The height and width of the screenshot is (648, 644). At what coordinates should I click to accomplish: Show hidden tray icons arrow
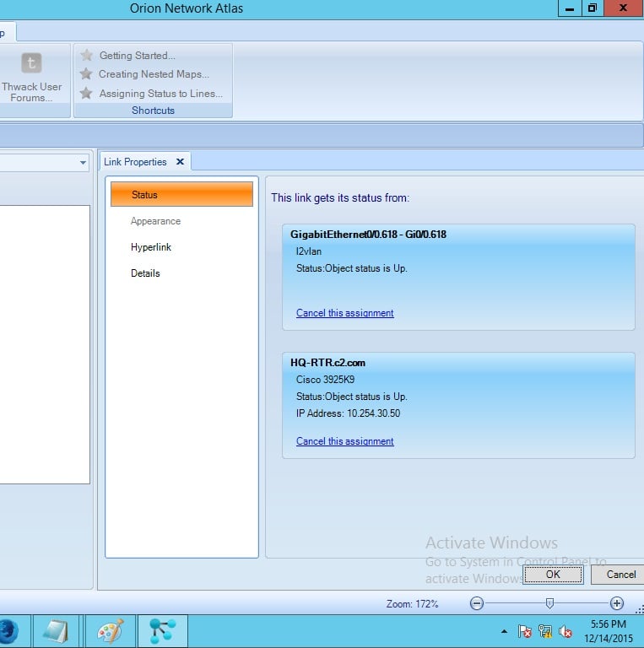(x=504, y=631)
